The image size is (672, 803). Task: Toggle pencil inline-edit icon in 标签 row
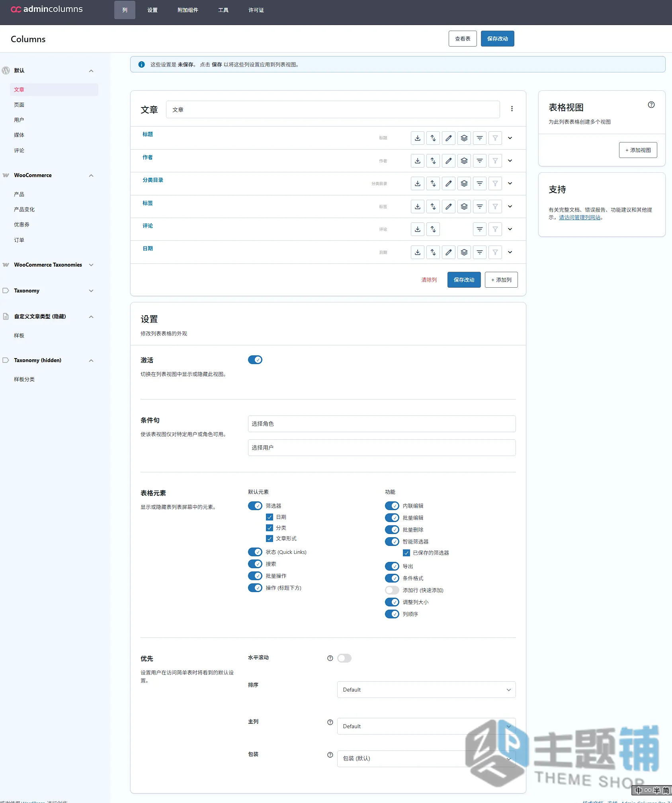[448, 207]
